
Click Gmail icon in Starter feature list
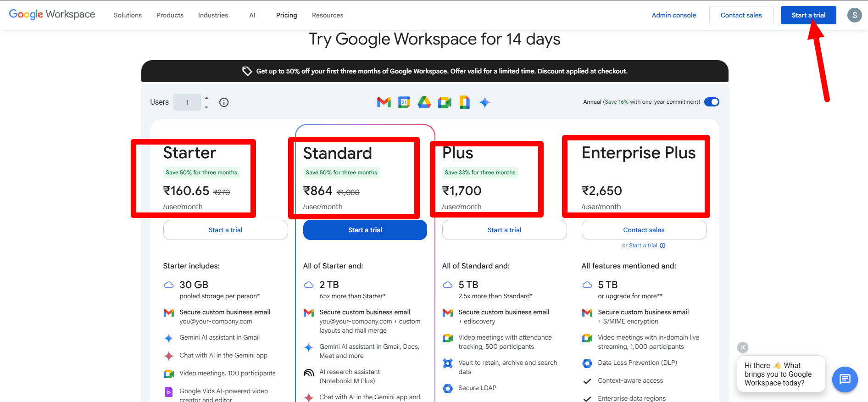[x=169, y=313]
